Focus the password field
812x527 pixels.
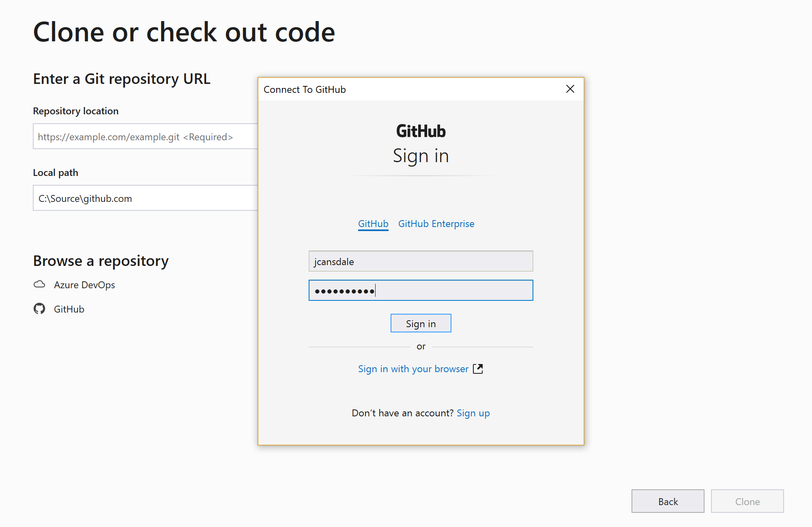[x=421, y=290]
